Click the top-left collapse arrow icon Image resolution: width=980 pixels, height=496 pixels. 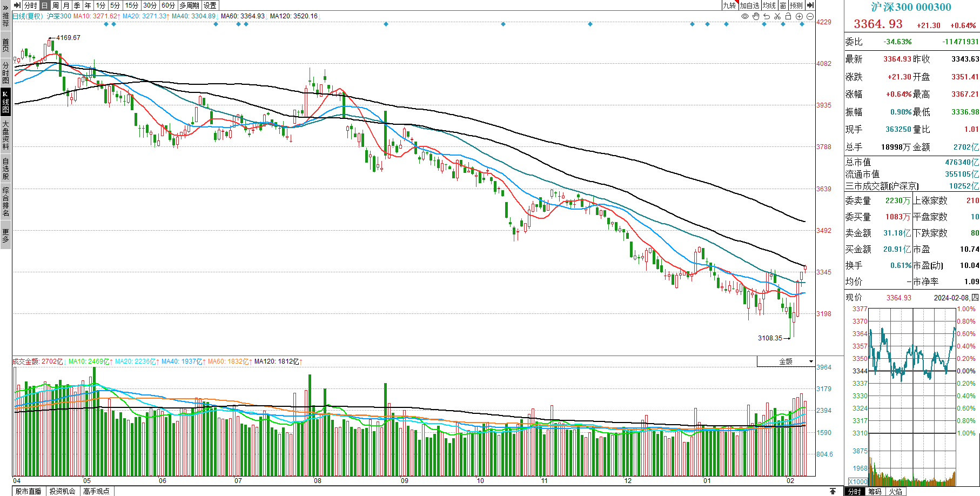(17, 5)
